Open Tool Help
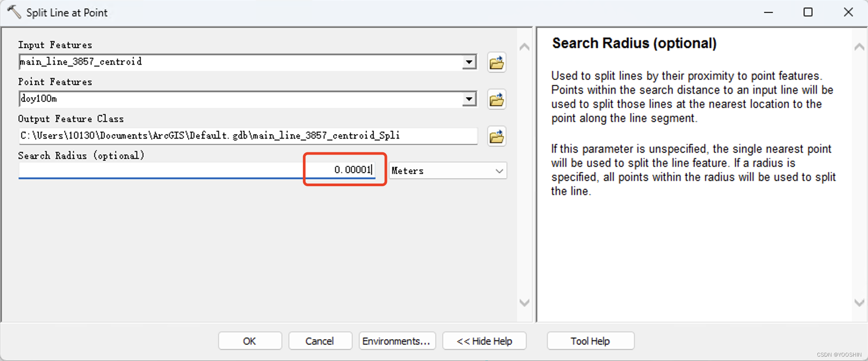This screenshot has height=361, width=868. point(590,341)
